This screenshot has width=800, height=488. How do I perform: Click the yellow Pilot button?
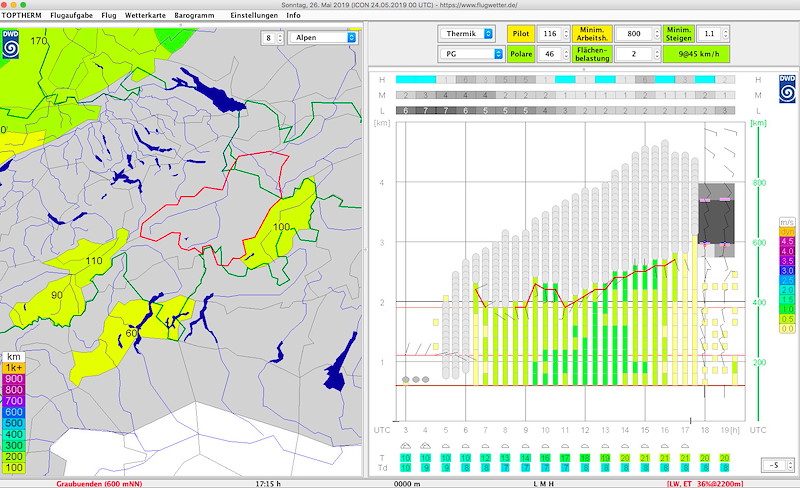[520, 34]
